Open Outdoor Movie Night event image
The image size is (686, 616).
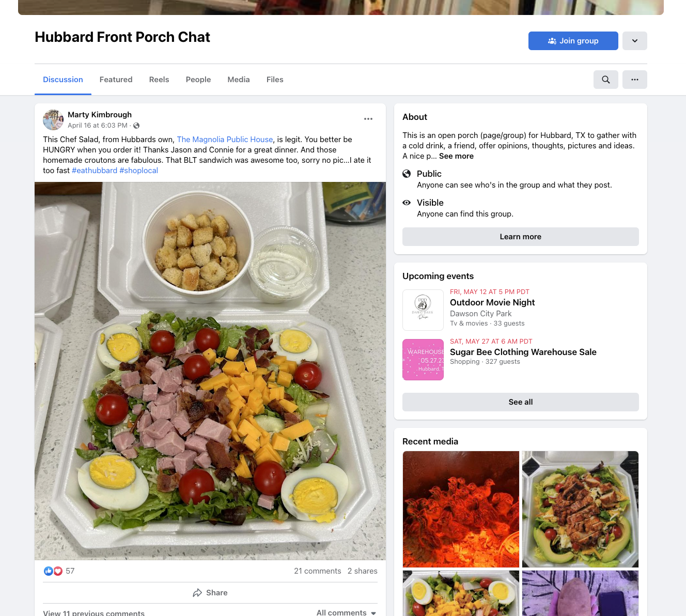point(423,310)
